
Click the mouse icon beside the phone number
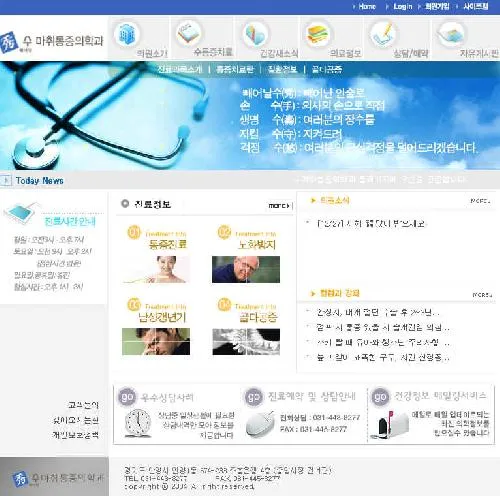pyautogui.click(x=260, y=424)
